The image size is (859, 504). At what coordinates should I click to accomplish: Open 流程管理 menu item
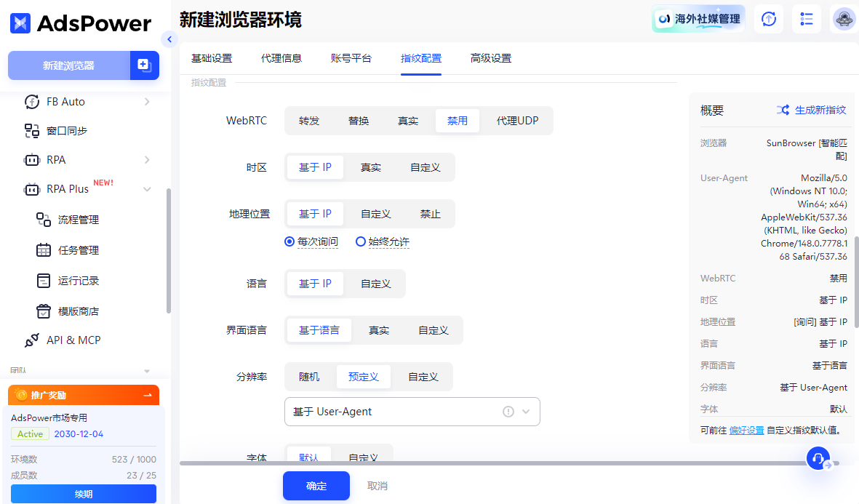(79, 220)
